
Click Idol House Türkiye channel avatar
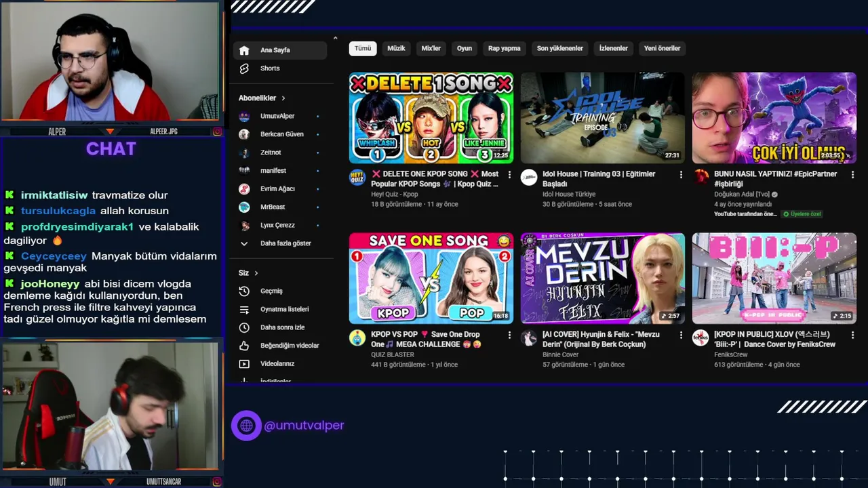(x=529, y=178)
